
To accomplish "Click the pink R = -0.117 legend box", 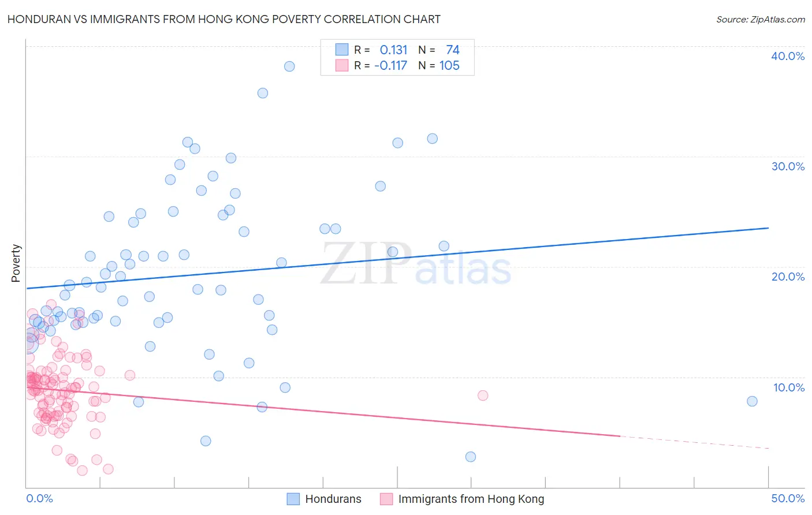I will point(342,65).
